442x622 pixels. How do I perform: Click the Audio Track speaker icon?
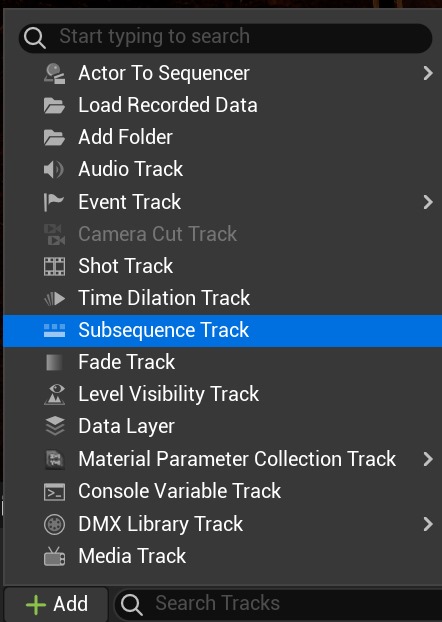(54, 169)
